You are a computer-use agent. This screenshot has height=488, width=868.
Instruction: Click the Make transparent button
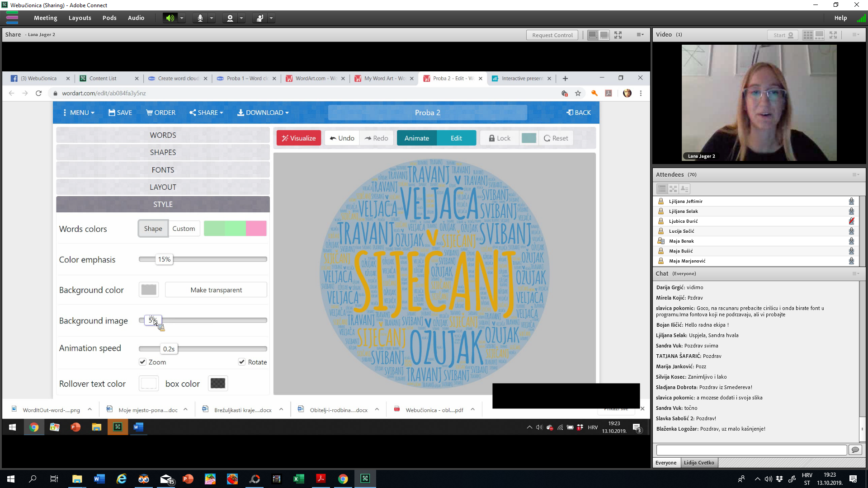pyautogui.click(x=216, y=290)
